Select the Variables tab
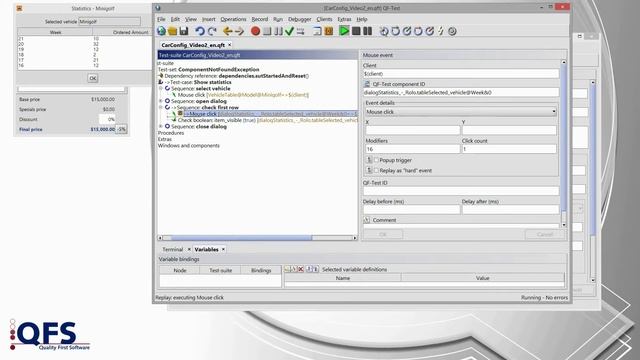The height and width of the screenshot is (360, 640). pos(207,249)
